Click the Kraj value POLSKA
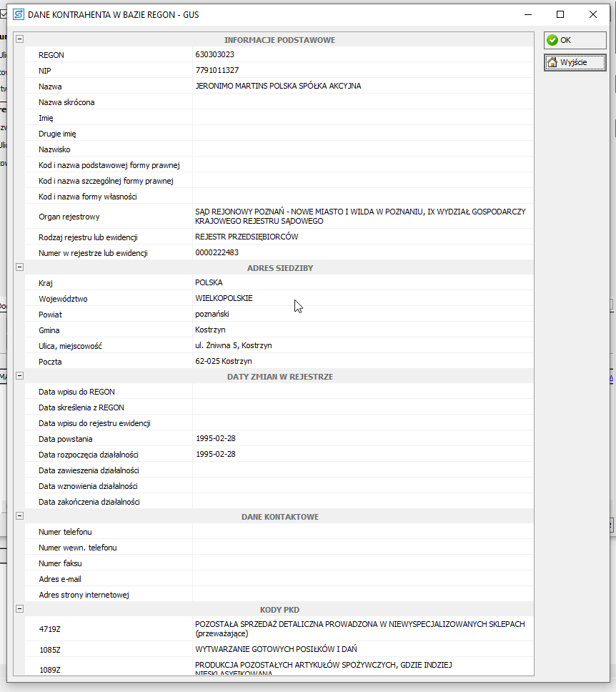Viewport: 616px width, 692px height. 209,282
